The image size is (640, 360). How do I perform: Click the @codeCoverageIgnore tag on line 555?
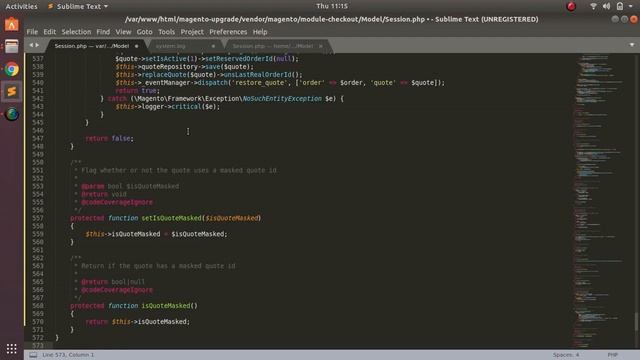click(x=117, y=202)
